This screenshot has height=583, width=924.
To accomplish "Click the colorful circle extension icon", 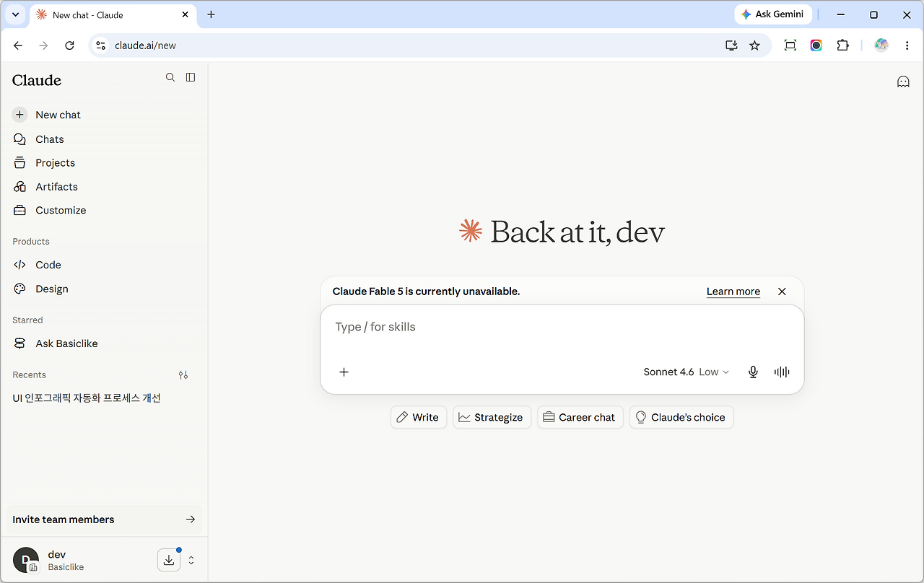I will [816, 45].
